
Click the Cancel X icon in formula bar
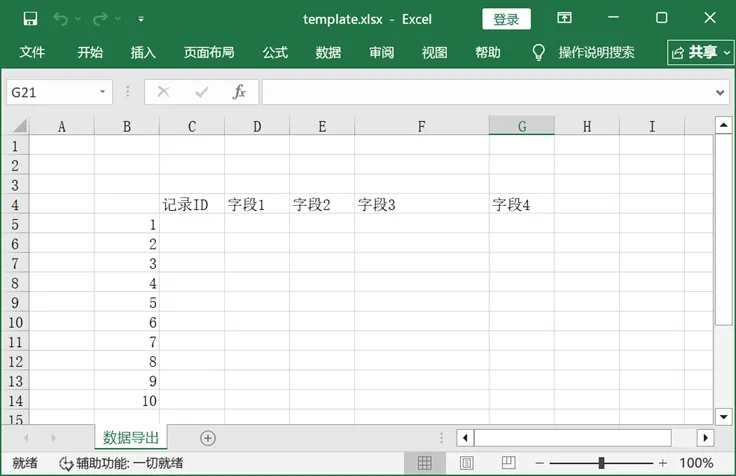point(163,92)
